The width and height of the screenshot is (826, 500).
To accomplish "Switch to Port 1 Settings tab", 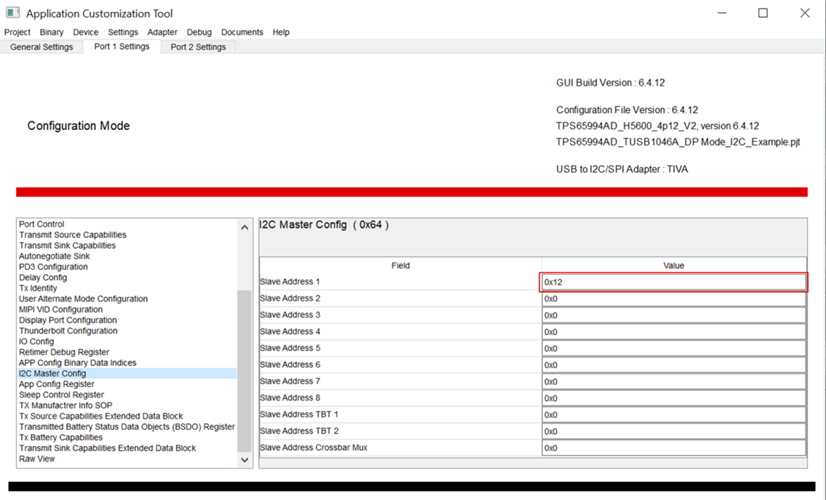I will pos(122,46).
